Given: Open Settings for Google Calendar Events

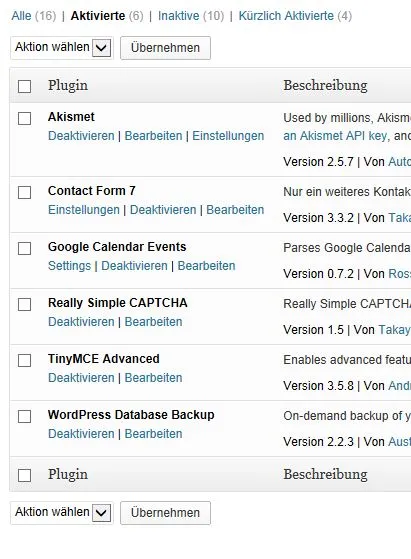Looking at the screenshot, I should pos(70,266).
